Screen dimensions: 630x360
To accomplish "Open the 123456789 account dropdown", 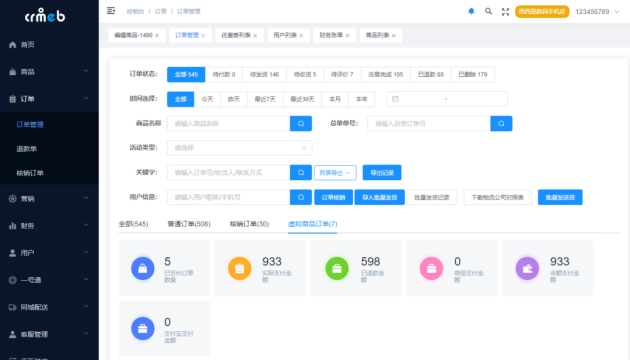I will [x=597, y=12].
